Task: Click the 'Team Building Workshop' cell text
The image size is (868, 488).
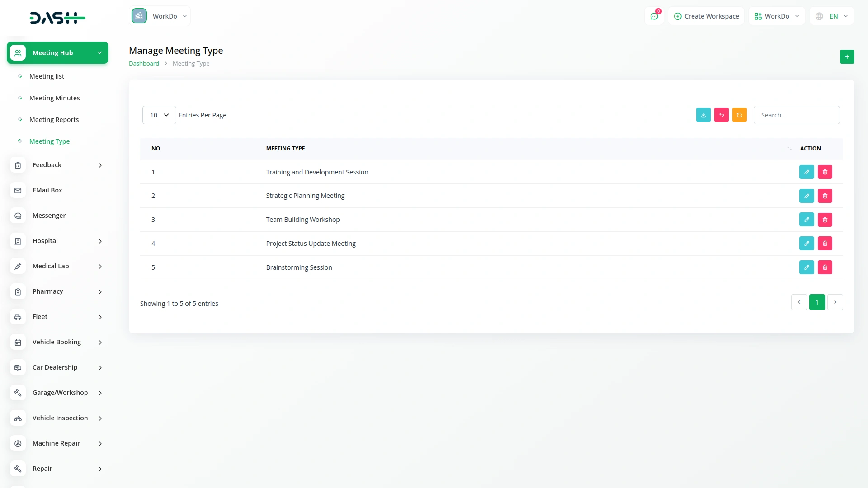Action: click(303, 220)
